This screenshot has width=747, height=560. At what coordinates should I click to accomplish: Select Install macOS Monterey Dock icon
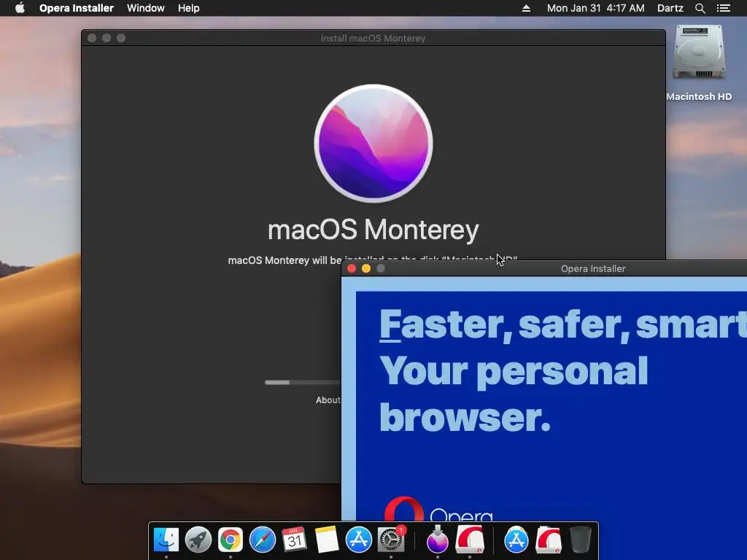pos(438,540)
